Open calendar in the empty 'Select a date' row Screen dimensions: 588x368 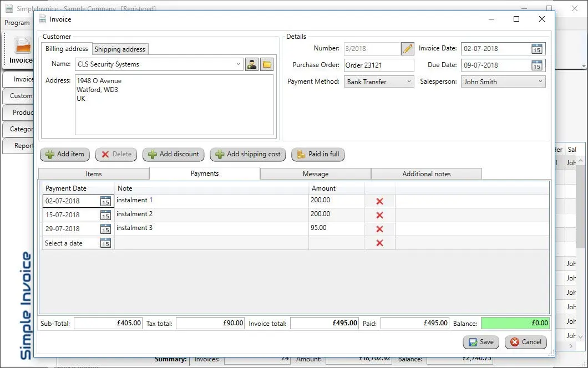[105, 243]
